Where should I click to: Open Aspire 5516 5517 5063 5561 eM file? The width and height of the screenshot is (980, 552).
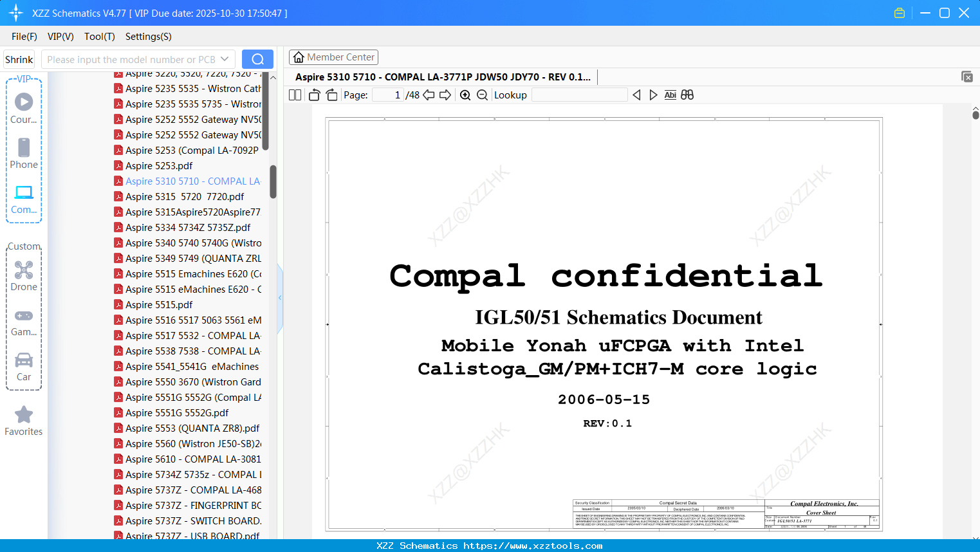[188, 320]
